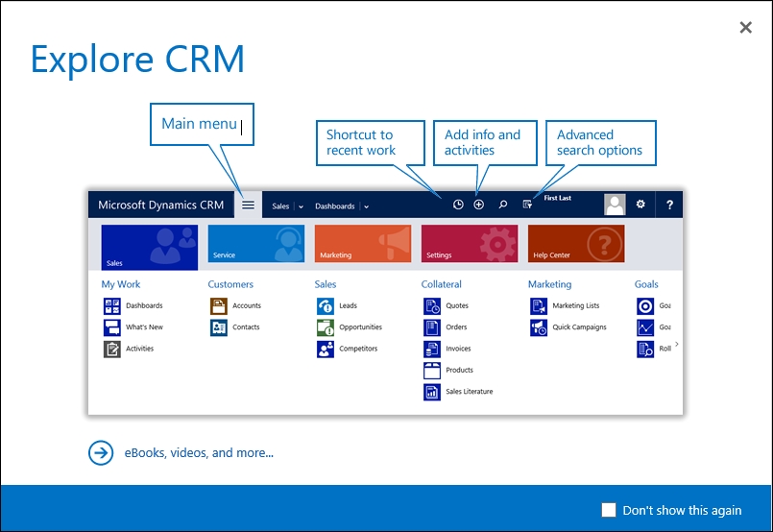Select the Sales tile
Viewport: 773px width, 532px height.
point(150,248)
